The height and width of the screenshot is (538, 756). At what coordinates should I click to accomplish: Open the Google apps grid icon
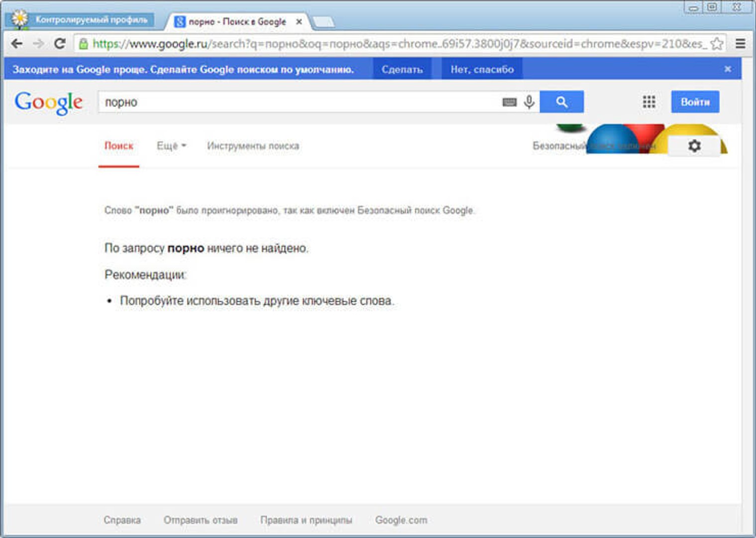click(648, 102)
